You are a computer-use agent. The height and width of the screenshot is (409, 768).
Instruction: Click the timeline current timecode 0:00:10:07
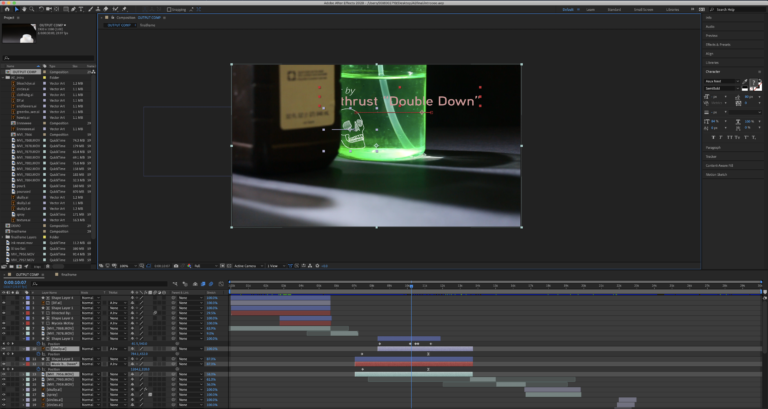point(15,283)
